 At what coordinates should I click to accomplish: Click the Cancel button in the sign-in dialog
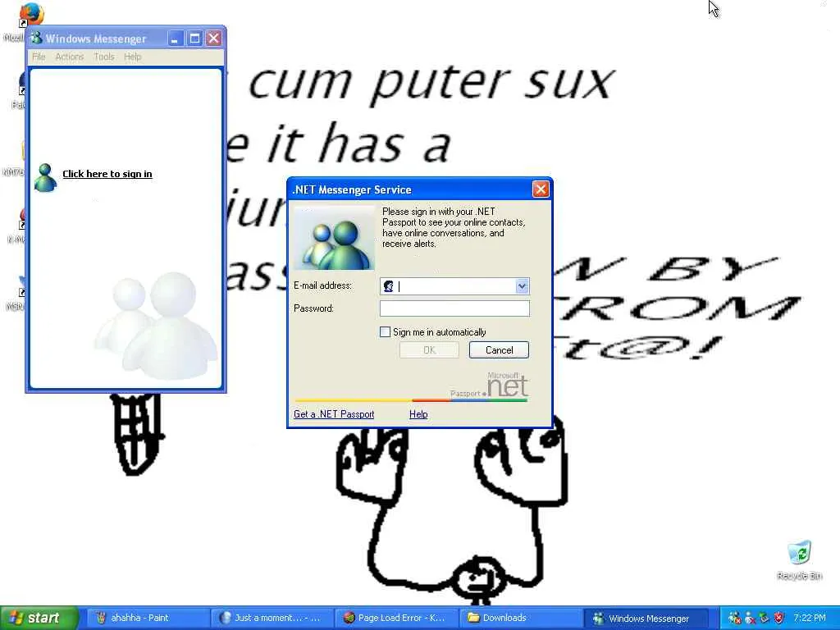tap(499, 349)
